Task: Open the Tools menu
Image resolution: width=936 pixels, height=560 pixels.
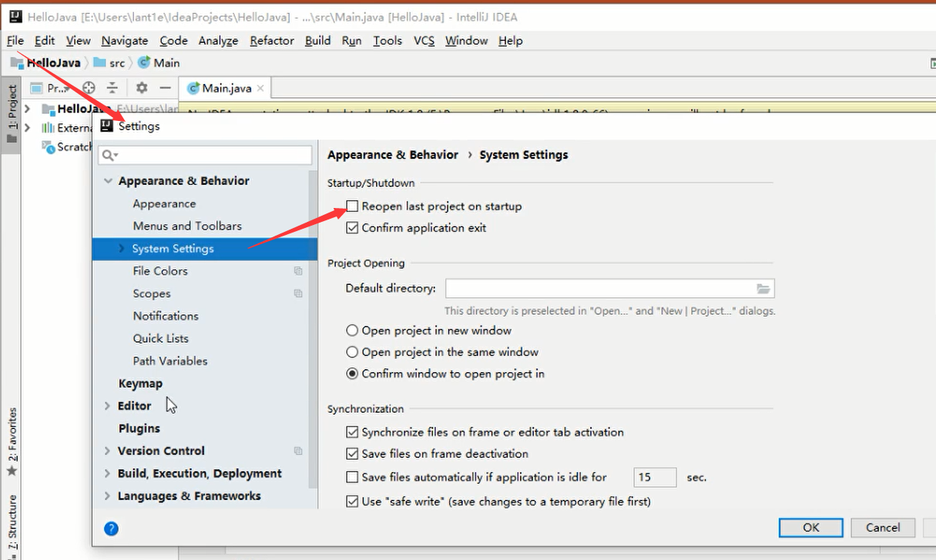Action: pyautogui.click(x=387, y=41)
